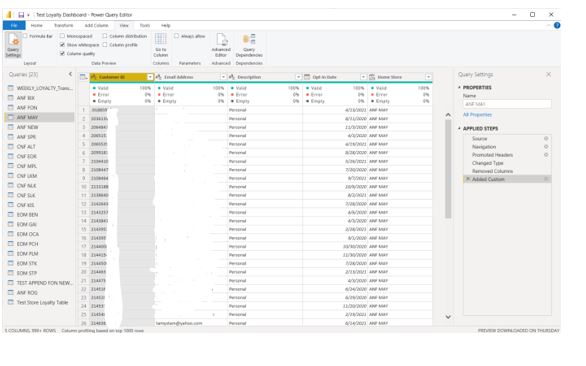The width and height of the screenshot is (586, 366).
Task: Disable the Column quality checkbox
Action: tap(62, 53)
